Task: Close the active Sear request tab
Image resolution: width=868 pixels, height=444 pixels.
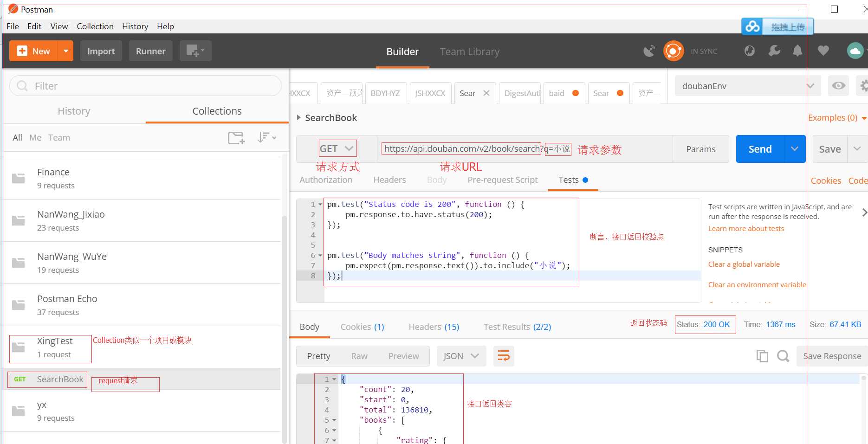Action: click(x=486, y=93)
